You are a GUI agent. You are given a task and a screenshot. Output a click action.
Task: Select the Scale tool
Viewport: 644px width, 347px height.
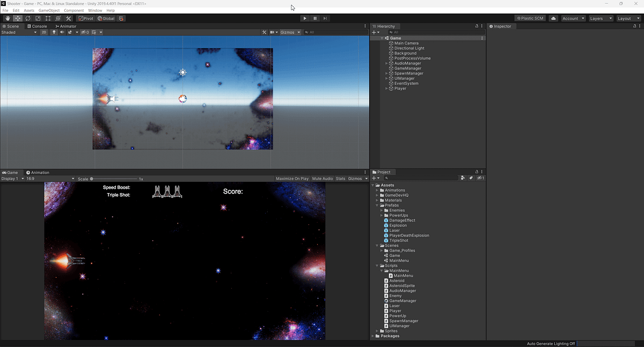(x=37, y=18)
